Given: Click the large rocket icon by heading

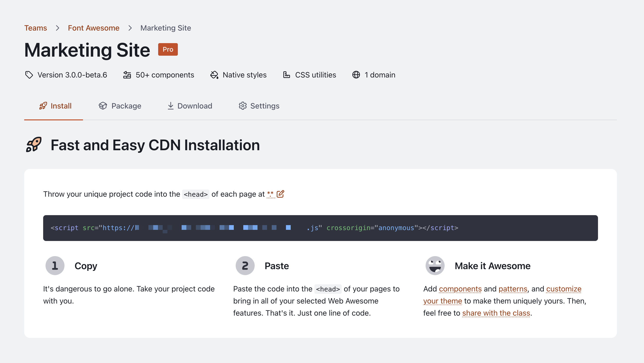Looking at the screenshot, I should pyautogui.click(x=34, y=145).
